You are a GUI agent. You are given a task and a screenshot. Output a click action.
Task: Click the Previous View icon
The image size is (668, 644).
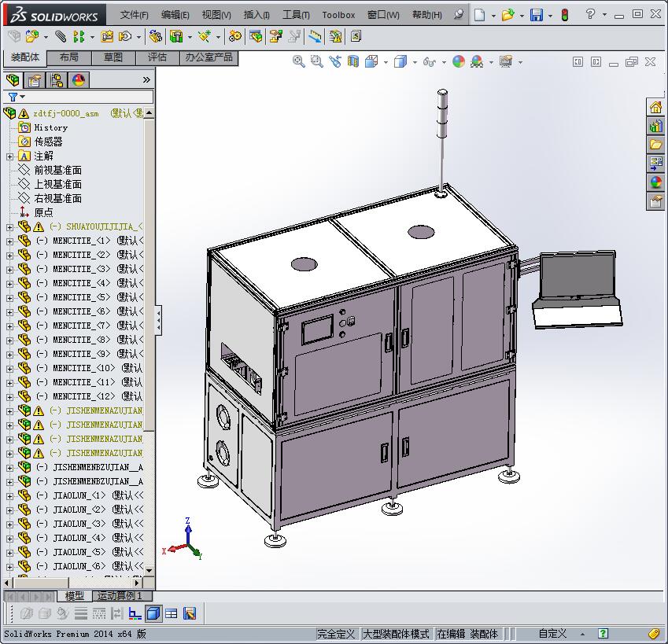coord(335,61)
